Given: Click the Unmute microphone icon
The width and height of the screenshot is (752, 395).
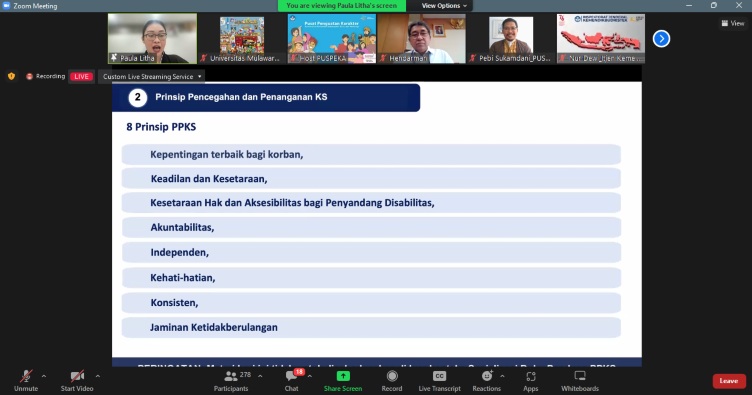Looking at the screenshot, I should (26, 376).
